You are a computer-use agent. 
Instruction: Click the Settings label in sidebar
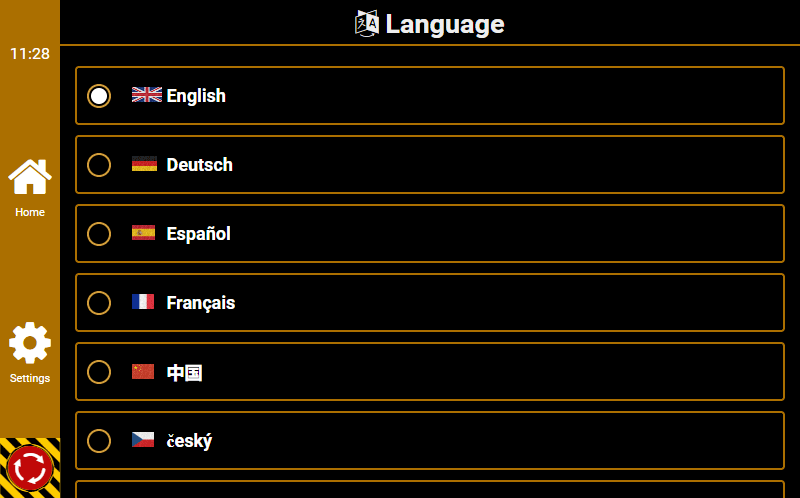tap(30, 378)
